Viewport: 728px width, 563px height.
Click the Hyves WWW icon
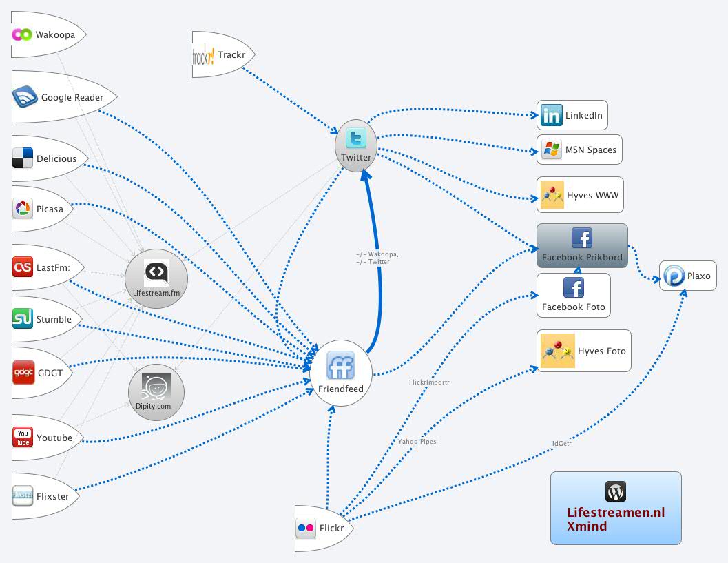[552, 194]
